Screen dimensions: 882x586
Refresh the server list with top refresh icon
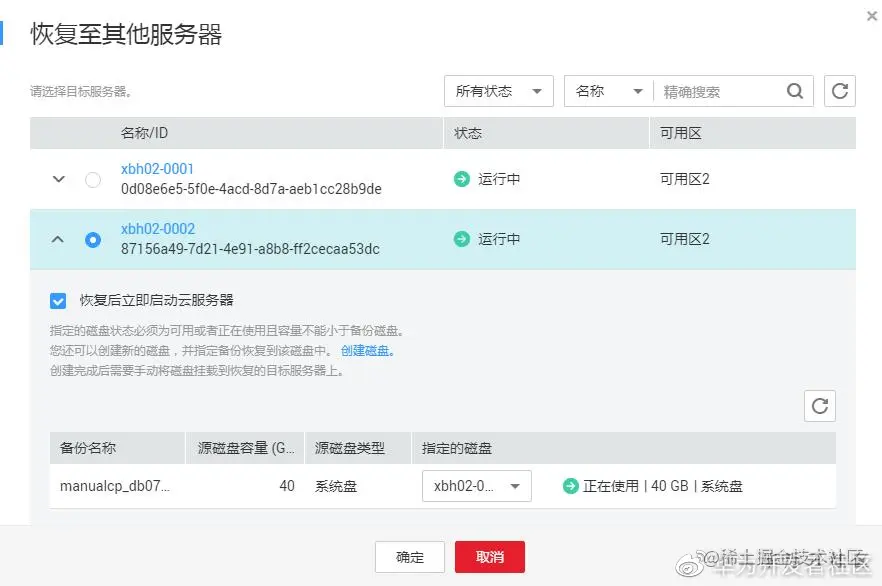tap(840, 91)
